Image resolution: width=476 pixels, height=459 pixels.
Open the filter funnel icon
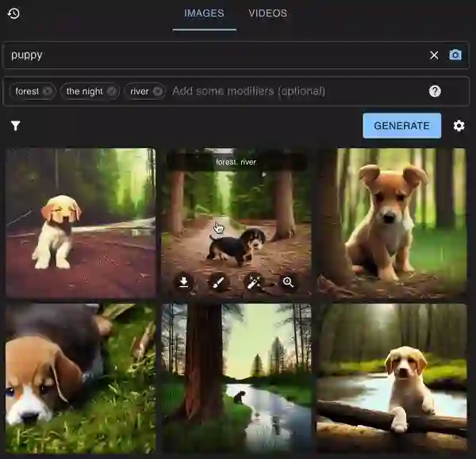click(16, 125)
